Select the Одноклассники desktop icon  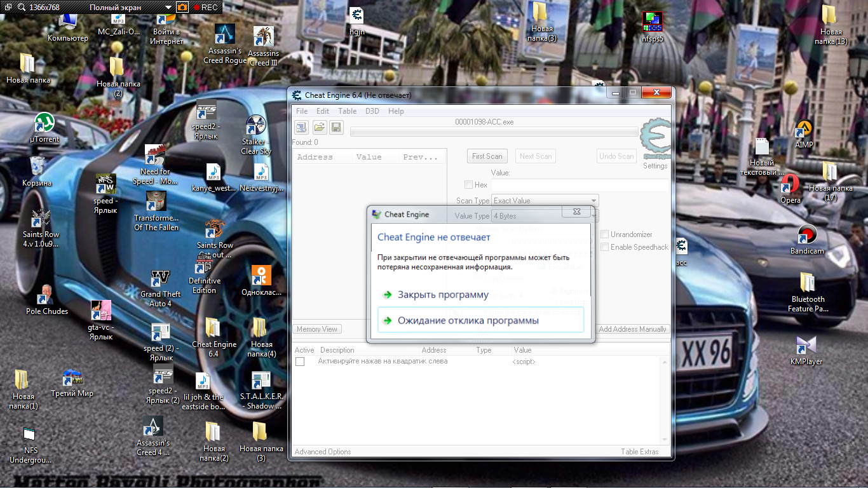[261, 281]
